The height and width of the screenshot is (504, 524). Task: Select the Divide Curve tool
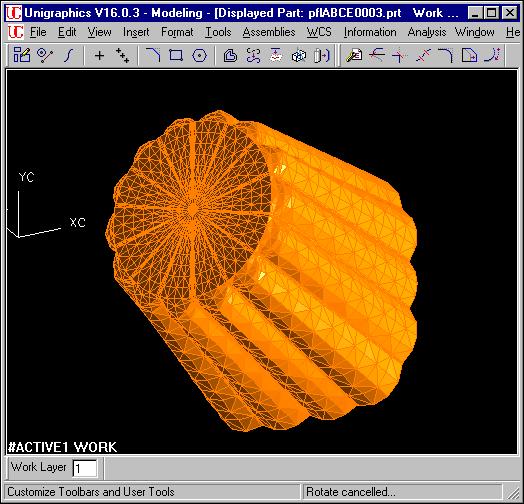(x=423, y=55)
